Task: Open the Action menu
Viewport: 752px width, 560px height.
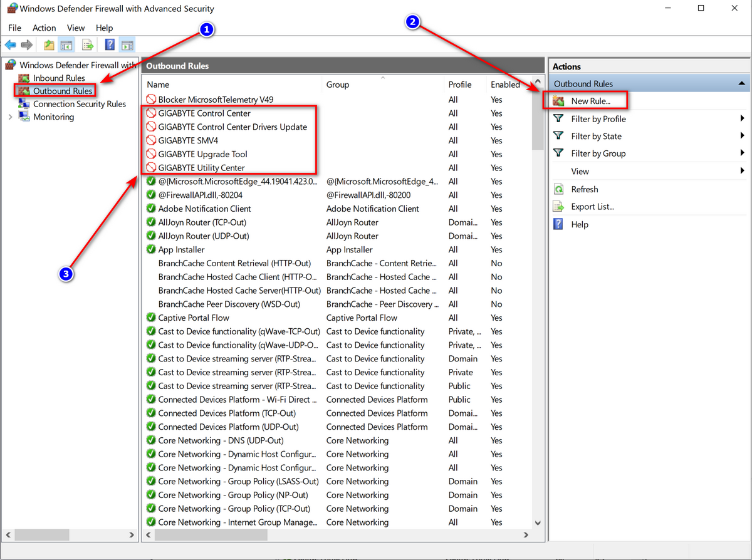Action: tap(44, 28)
